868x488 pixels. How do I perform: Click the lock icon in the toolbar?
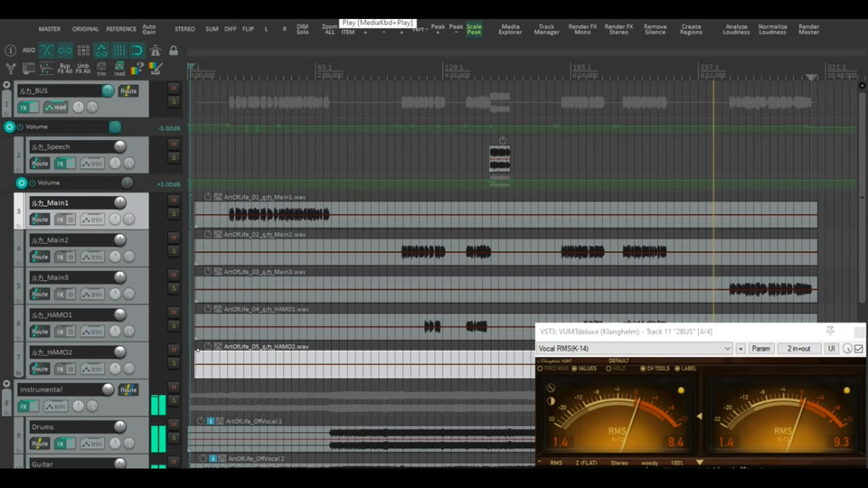coord(174,51)
